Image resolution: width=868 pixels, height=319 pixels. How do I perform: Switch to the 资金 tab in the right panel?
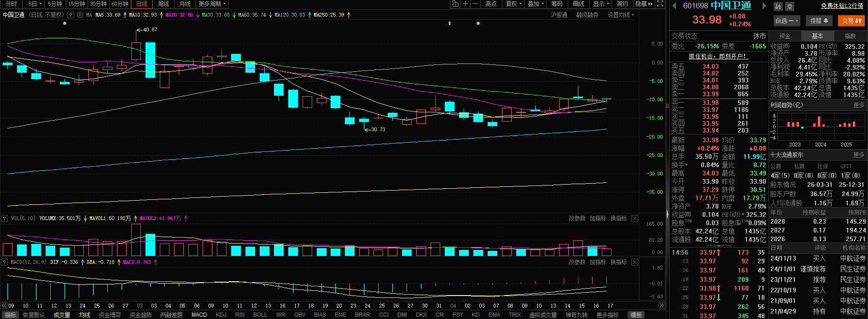[x=785, y=36]
